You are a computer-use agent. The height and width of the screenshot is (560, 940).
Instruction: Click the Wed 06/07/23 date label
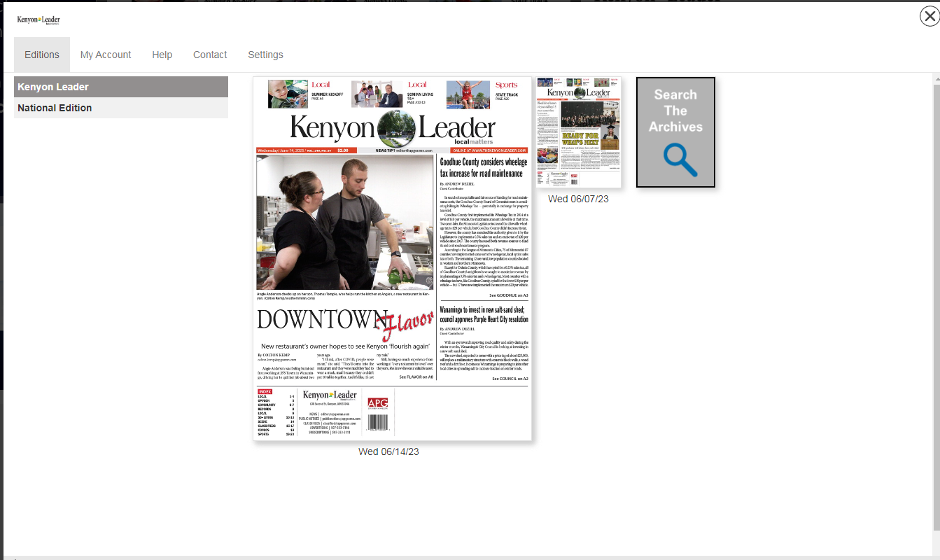click(x=578, y=199)
